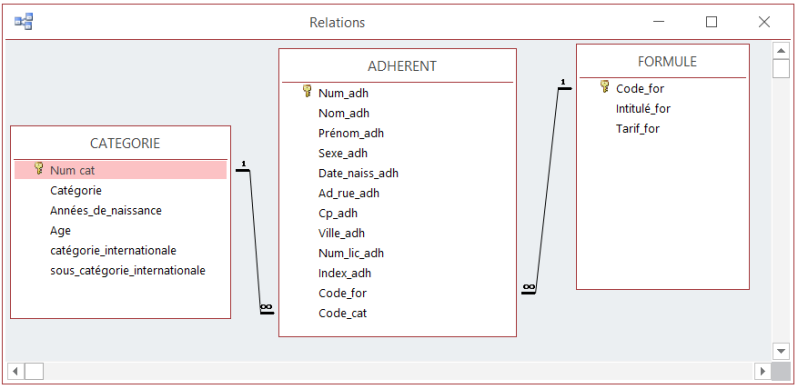The width and height of the screenshot is (798, 389).
Task: Select sous_catégorie_internationale field
Action: (x=121, y=270)
